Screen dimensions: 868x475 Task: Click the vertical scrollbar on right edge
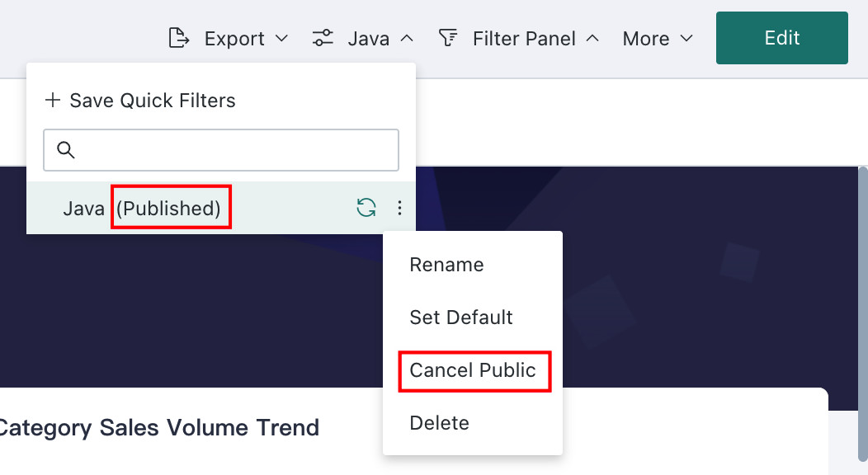tap(862, 313)
